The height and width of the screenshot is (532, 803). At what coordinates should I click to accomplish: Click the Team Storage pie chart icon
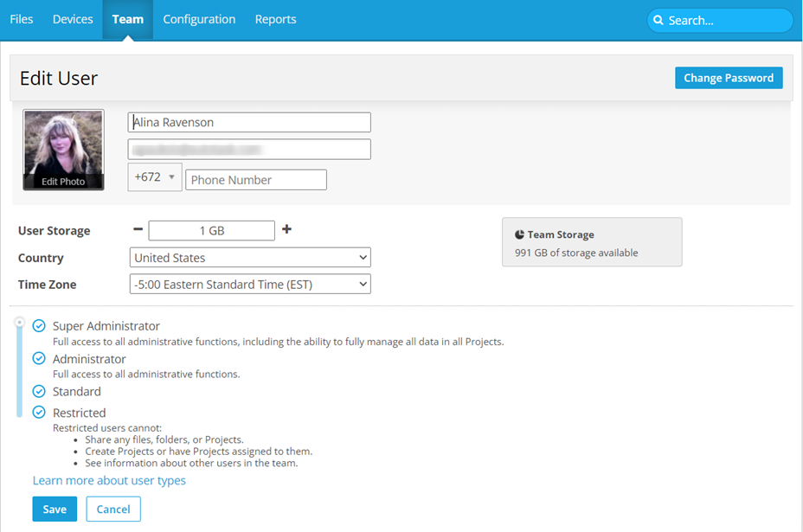519,234
